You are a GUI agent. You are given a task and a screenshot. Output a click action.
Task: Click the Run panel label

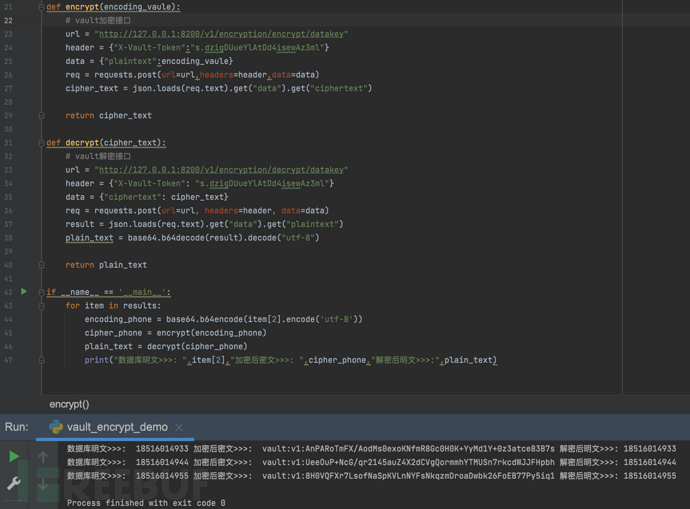pyautogui.click(x=16, y=427)
